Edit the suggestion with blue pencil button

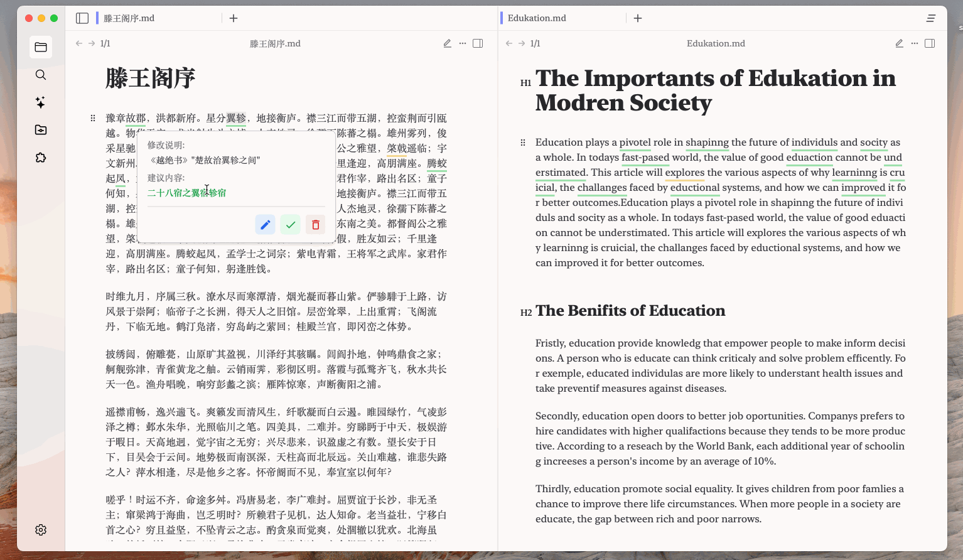point(265,224)
